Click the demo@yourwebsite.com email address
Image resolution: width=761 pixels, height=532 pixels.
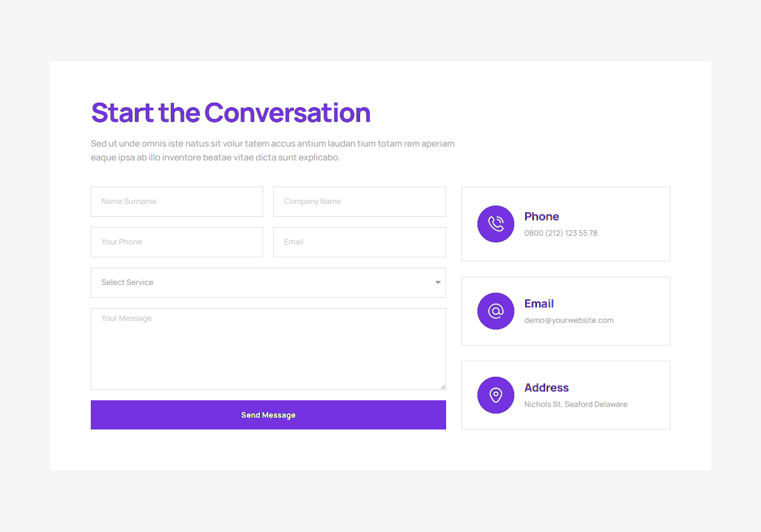pos(569,320)
